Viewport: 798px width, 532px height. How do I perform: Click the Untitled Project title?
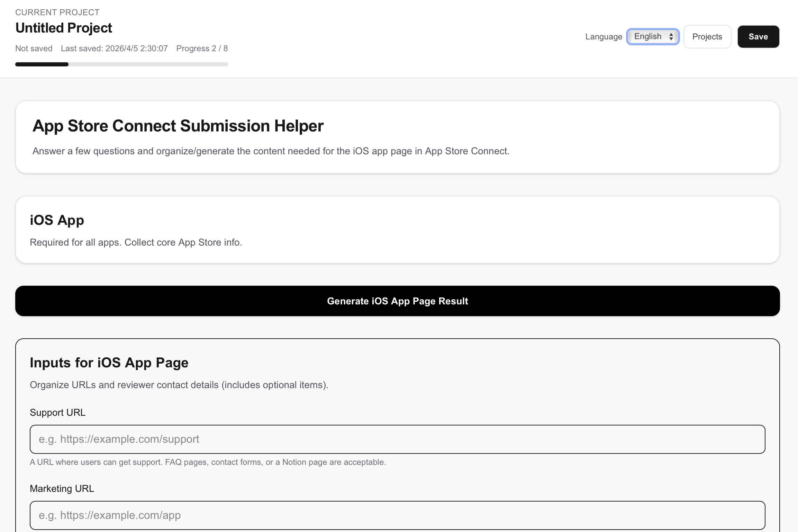pyautogui.click(x=64, y=28)
